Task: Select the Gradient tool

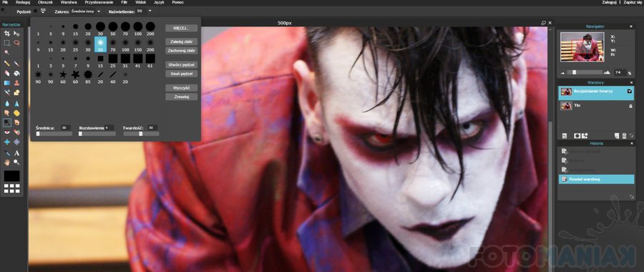Action: tap(7, 82)
